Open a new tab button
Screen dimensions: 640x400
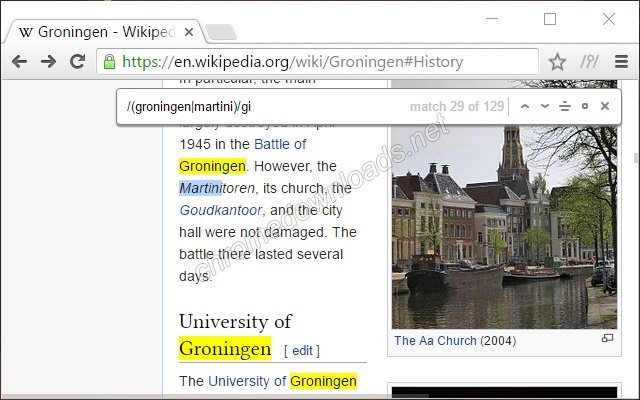(x=221, y=32)
